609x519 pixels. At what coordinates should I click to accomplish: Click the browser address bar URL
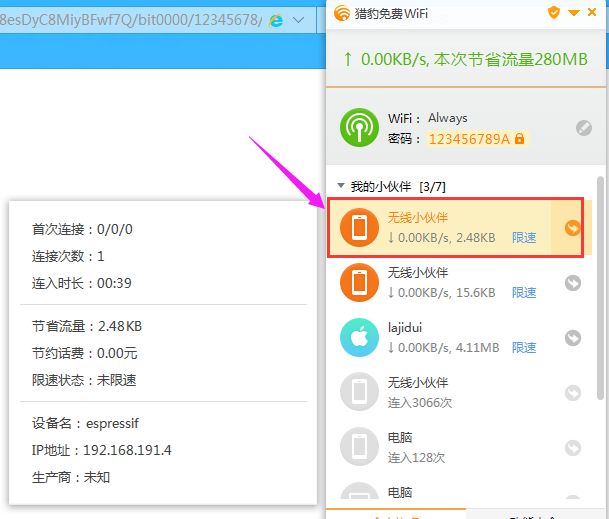(x=131, y=19)
